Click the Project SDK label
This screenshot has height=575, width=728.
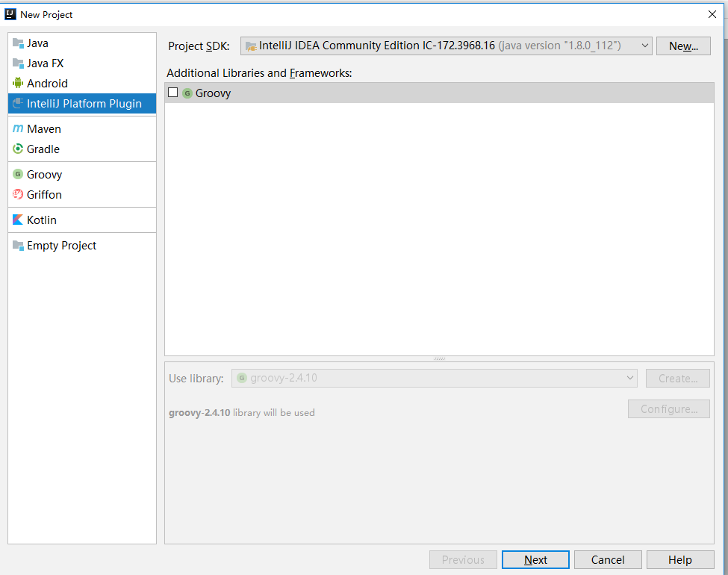[x=199, y=46]
